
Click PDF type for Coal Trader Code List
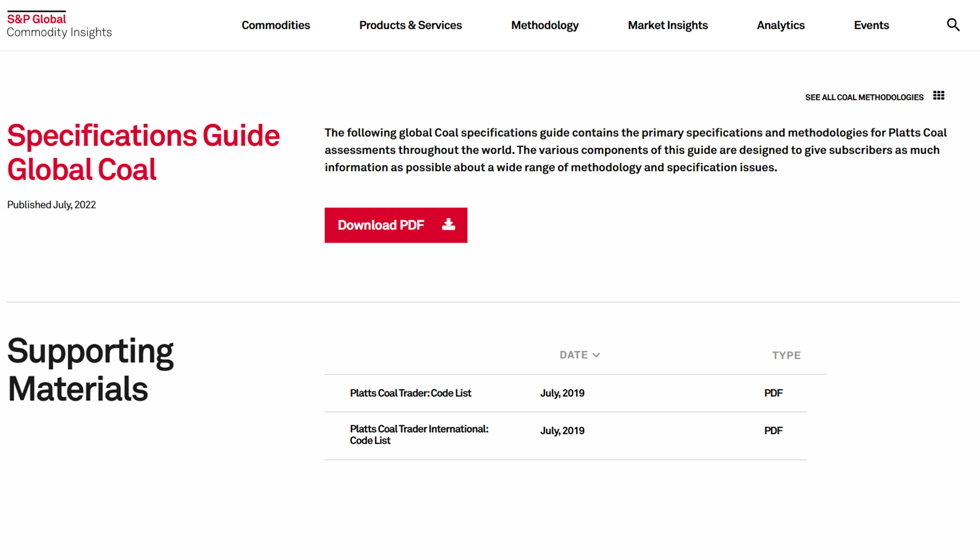pos(773,393)
